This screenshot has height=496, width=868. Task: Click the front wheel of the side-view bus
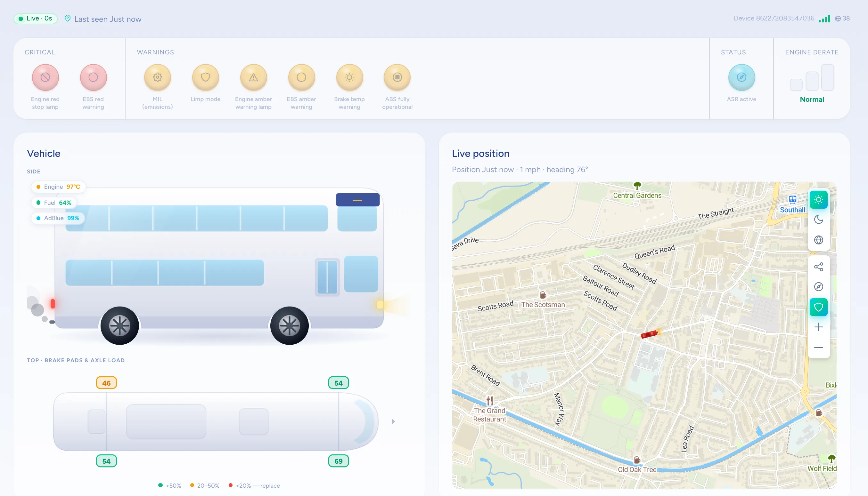click(290, 326)
